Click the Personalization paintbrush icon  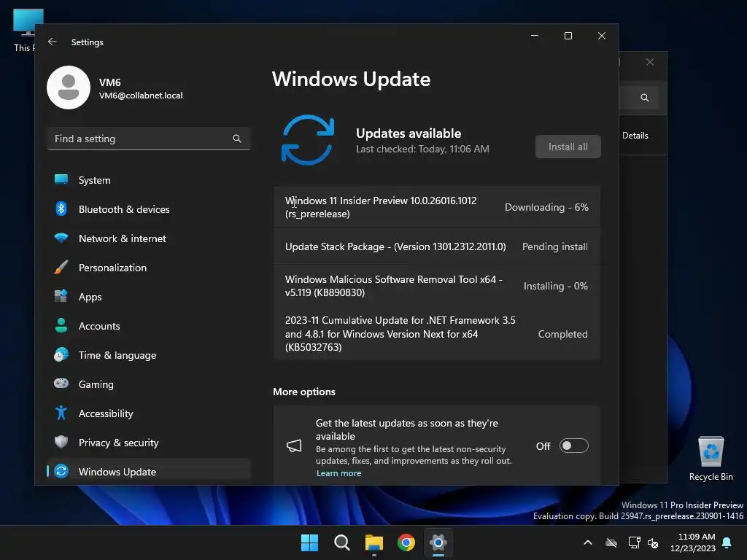pyautogui.click(x=61, y=267)
